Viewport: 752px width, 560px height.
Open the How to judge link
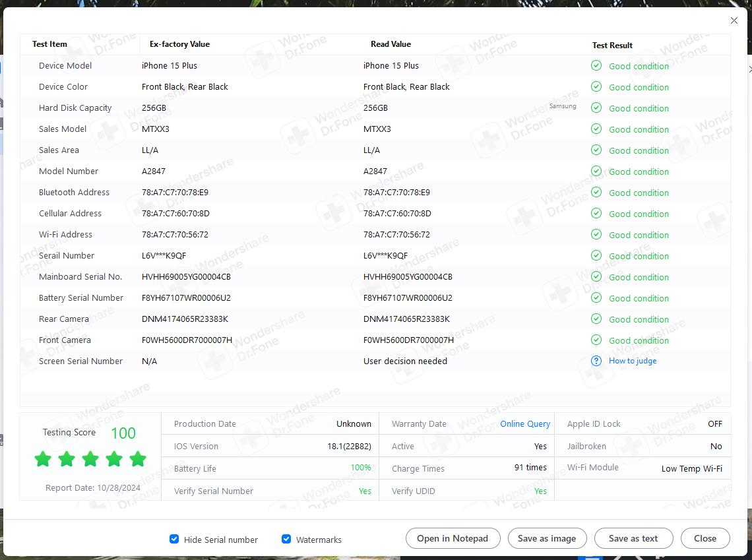[632, 361]
